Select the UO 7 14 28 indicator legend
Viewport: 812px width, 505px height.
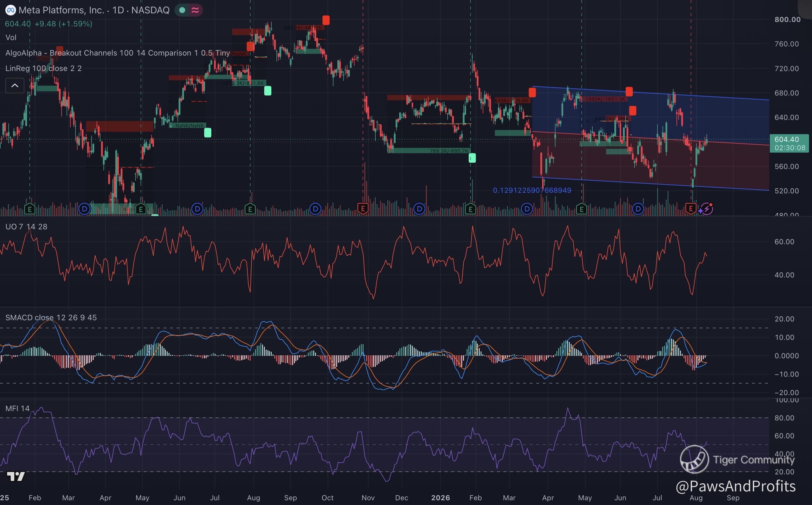pos(26,227)
